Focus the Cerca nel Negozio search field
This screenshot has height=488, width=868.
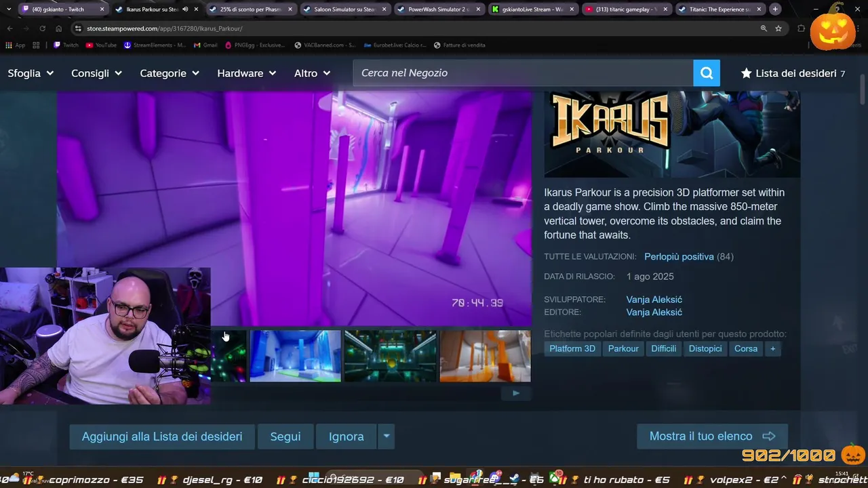[523, 73]
